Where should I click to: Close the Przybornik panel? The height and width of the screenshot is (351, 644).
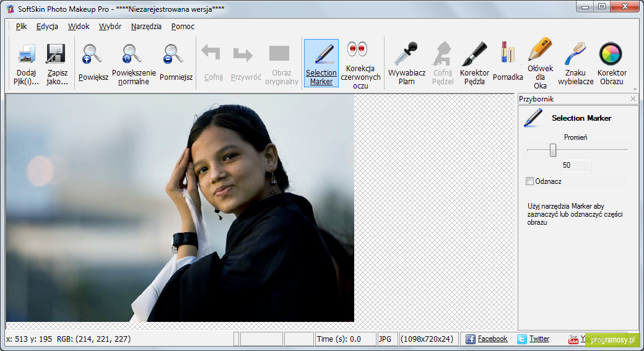[x=633, y=99]
